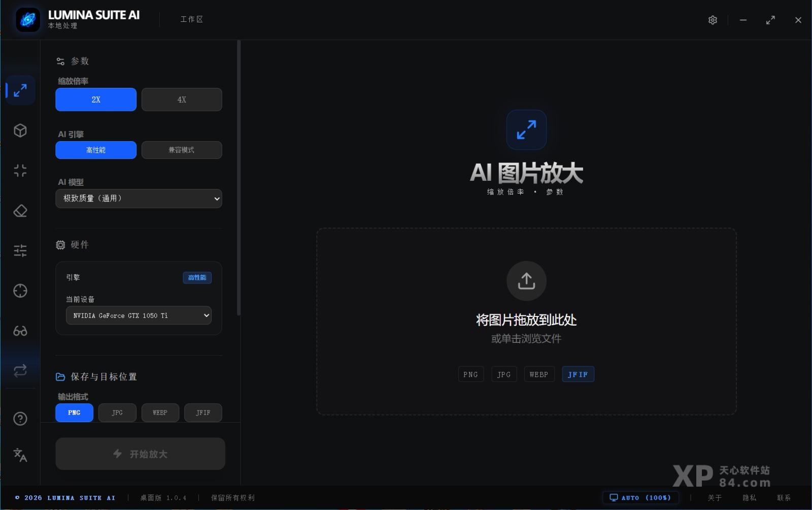Click the PNG format tag in drop zone

pyautogui.click(x=470, y=374)
